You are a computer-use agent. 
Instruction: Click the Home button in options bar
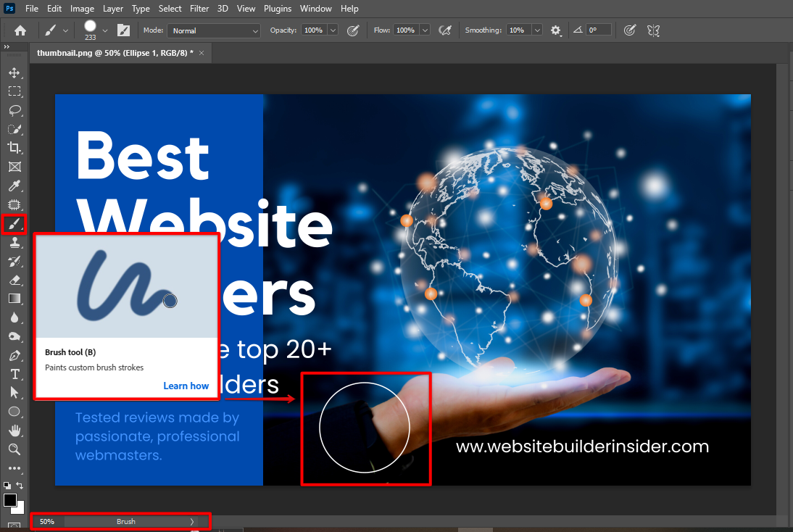coord(20,30)
